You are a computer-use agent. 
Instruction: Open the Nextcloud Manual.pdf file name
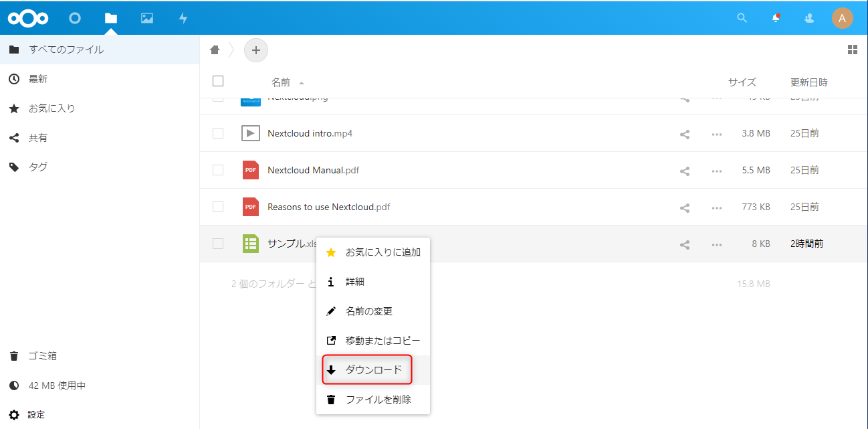point(313,170)
